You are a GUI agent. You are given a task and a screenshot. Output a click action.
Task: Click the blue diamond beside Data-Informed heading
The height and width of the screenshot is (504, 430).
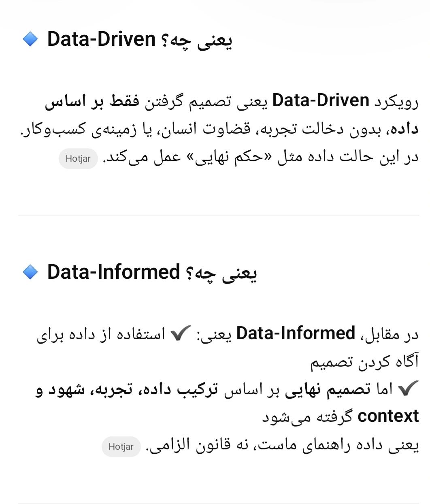[30, 272]
